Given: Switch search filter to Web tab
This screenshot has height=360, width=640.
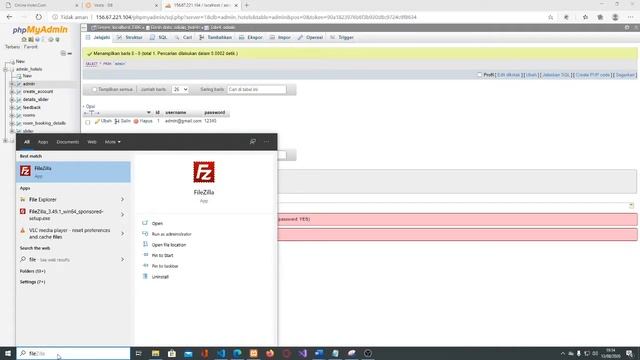Looking at the screenshot, I should pyautogui.click(x=92, y=142).
